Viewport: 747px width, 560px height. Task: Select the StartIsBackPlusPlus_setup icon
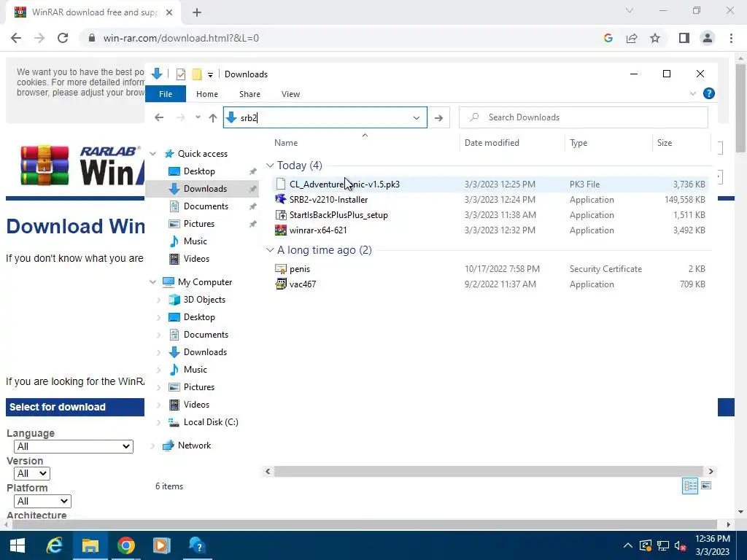click(x=281, y=215)
